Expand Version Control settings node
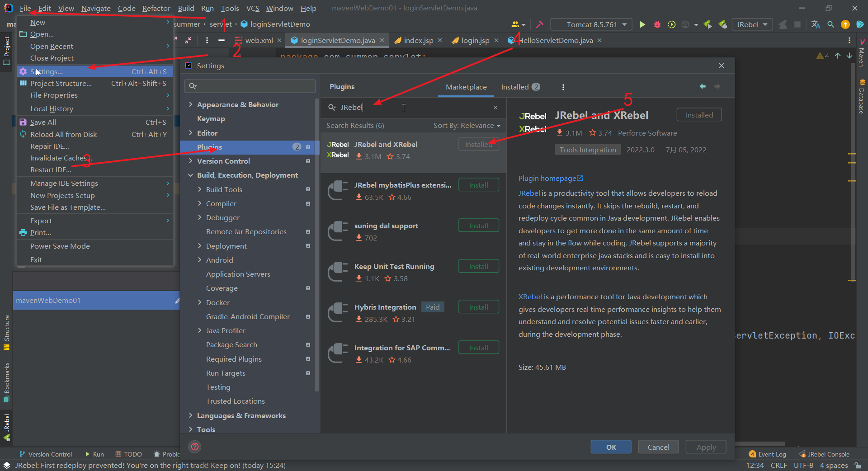The image size is (868, 471). coord(190,161)
